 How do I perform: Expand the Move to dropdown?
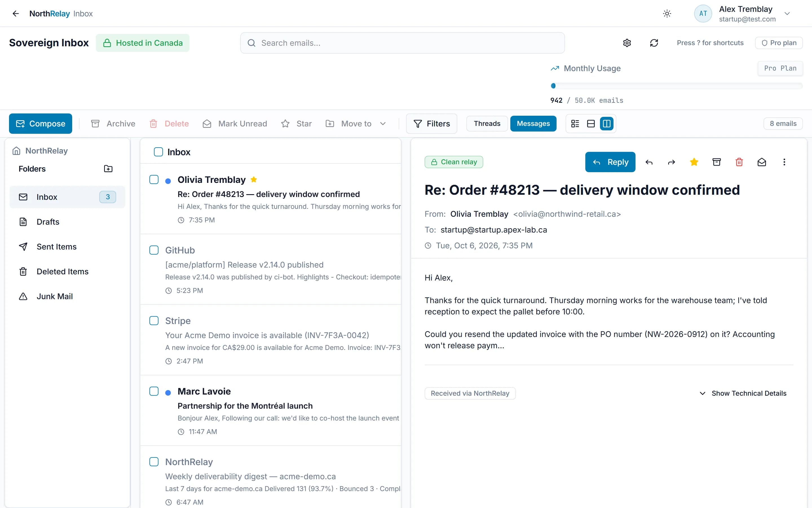coord(356,124)
